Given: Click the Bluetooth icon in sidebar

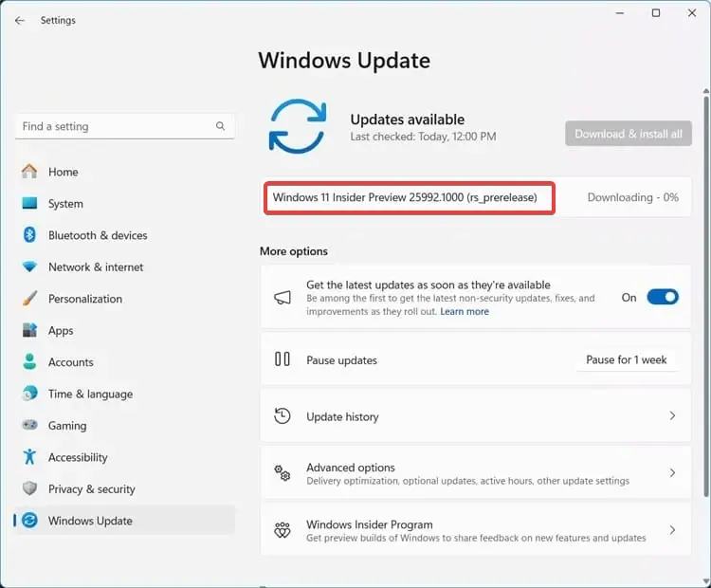Looking at the screenshot, I should click(x=29, y=234).
